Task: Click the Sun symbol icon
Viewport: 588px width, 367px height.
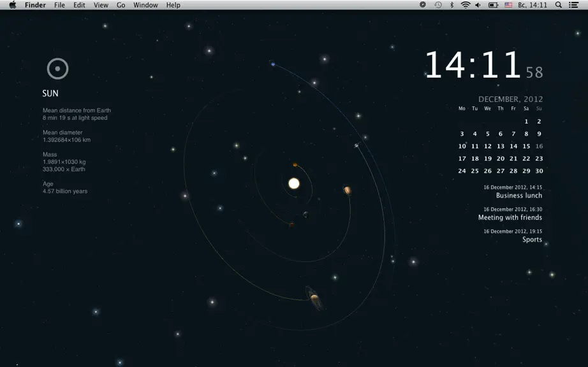Action: point(58,69)
